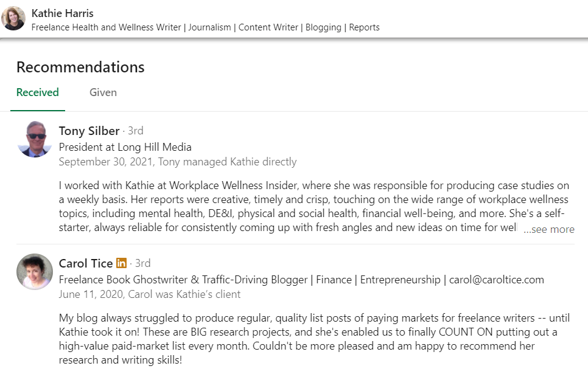Open the Given recommendations tab
The image size is (588, 380).
[x=103, y=93]
